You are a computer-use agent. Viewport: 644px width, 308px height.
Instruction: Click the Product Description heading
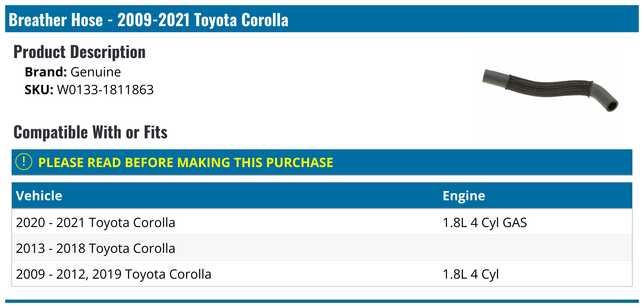[x=80, y=52]
